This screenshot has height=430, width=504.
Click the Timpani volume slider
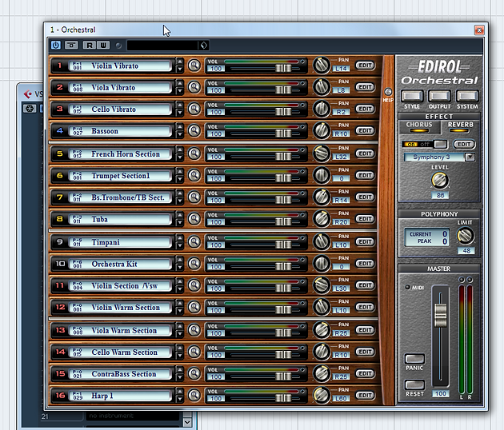coord(283,245)
